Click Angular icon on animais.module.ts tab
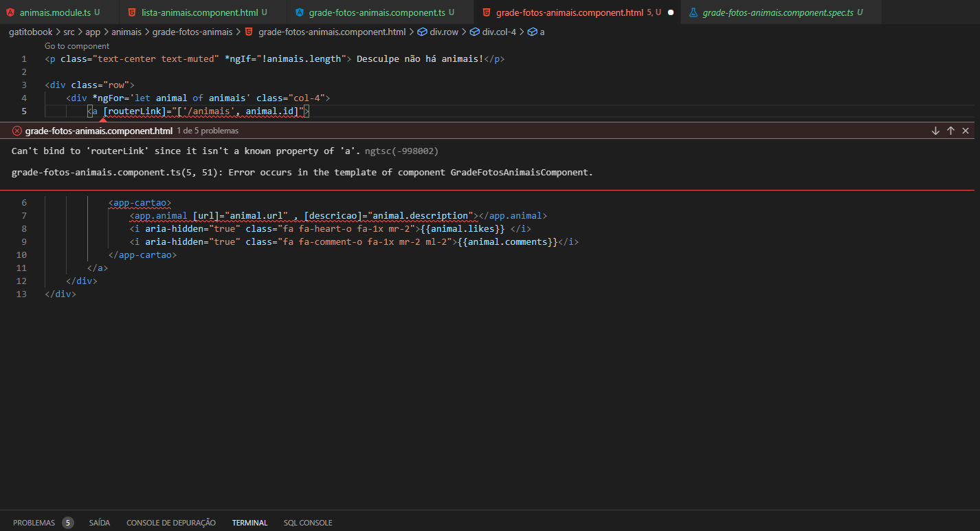 point(11,12)
